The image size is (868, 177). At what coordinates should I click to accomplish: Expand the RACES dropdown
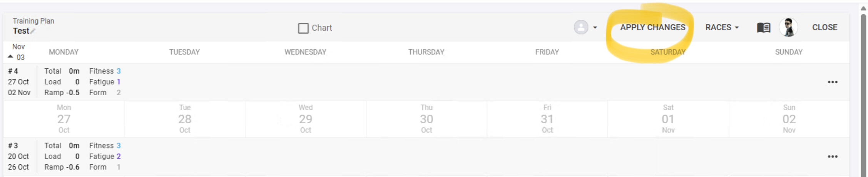[x=722, y=28]
